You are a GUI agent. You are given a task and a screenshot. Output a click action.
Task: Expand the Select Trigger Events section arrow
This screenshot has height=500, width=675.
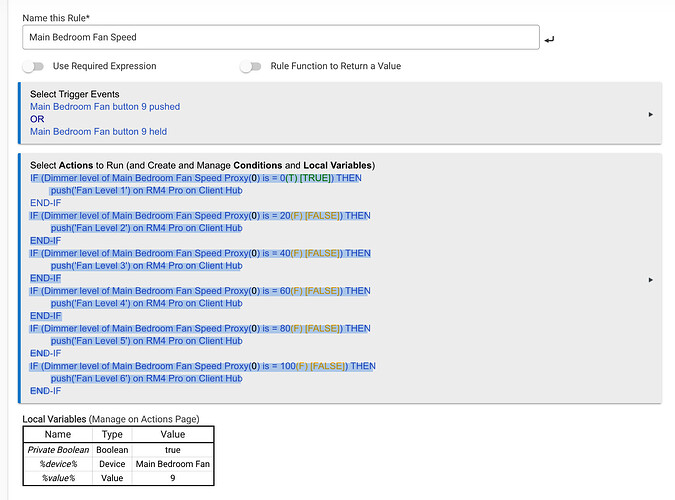coord(650,115)
